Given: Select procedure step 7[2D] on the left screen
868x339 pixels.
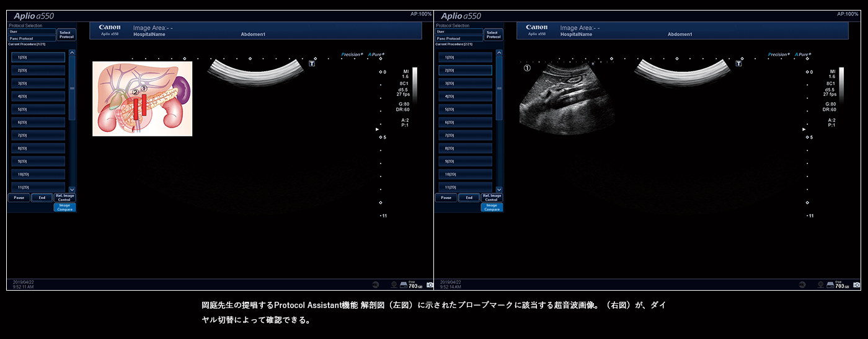Looking at the screenshot, I should pos(38,135).
